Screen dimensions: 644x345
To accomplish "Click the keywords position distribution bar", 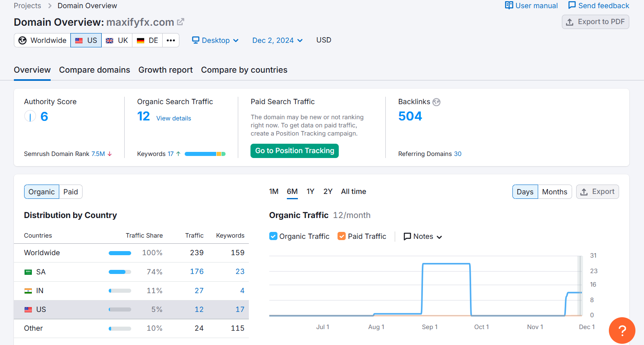I will click(205, 154).
